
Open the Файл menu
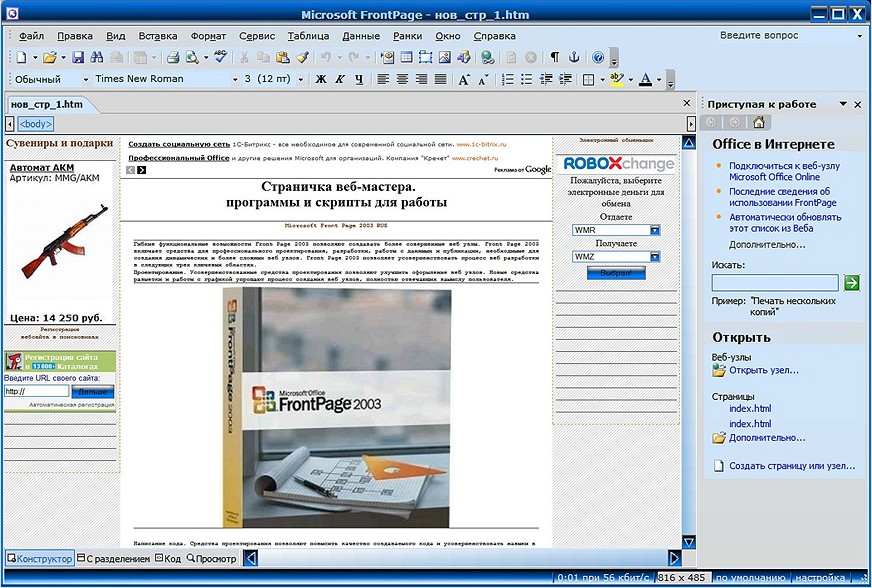pyautogui.click(x=31, y=36)
